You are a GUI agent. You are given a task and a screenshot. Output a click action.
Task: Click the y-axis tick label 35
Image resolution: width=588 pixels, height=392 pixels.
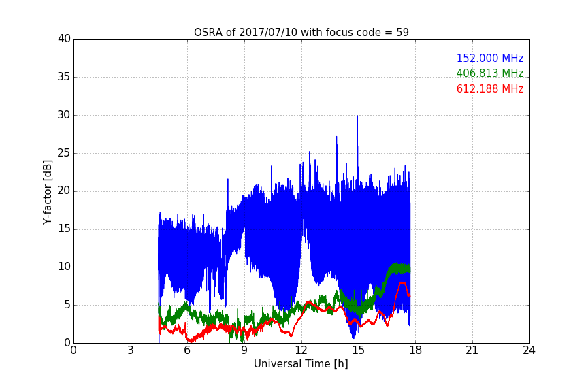pos(64,77)
